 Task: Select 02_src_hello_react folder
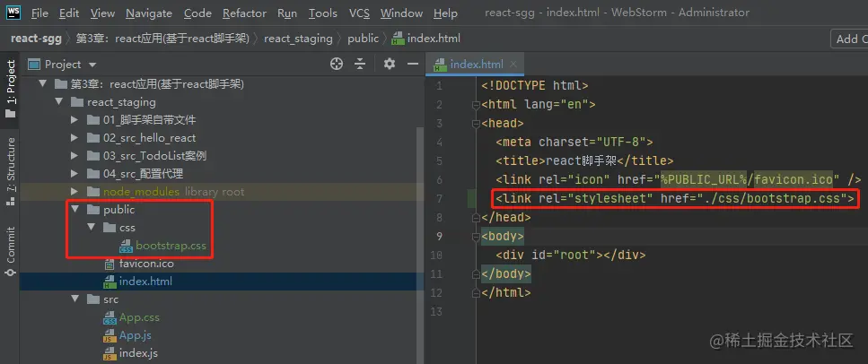(x=150, y=138)
